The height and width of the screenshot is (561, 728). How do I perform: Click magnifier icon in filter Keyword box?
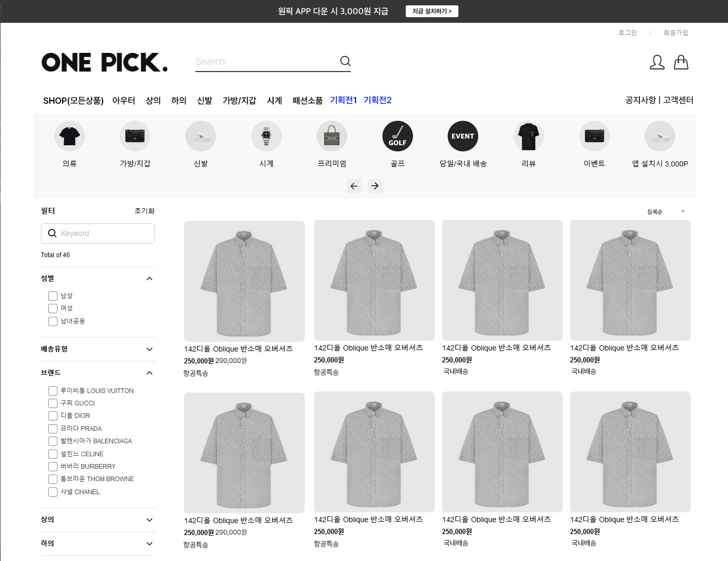coord(52,233)
